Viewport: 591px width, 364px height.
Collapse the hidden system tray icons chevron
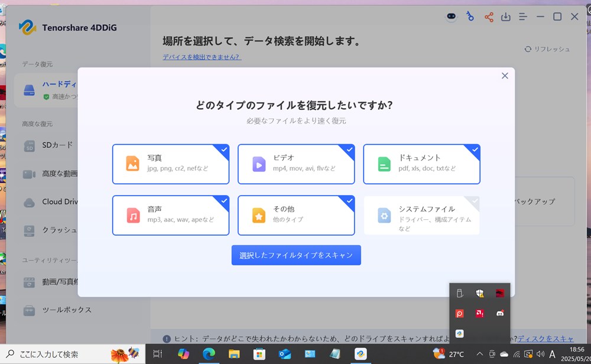[x=479, y=354]
